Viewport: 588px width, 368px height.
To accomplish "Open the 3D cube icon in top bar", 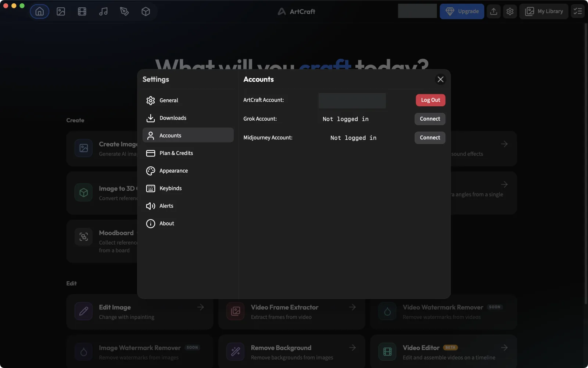I will (146, 11).
